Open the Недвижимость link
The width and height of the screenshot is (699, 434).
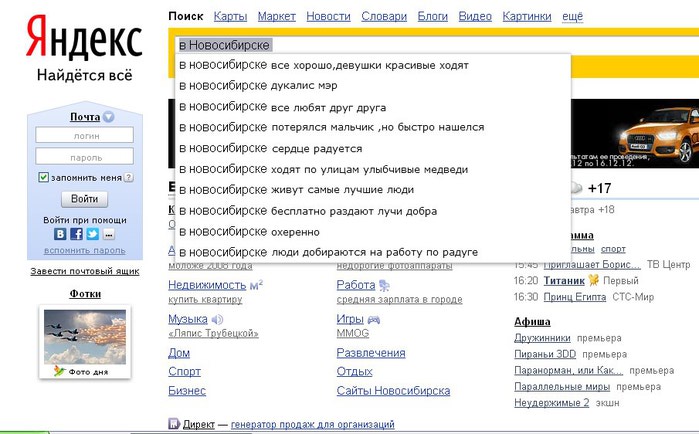click(207, 285)
